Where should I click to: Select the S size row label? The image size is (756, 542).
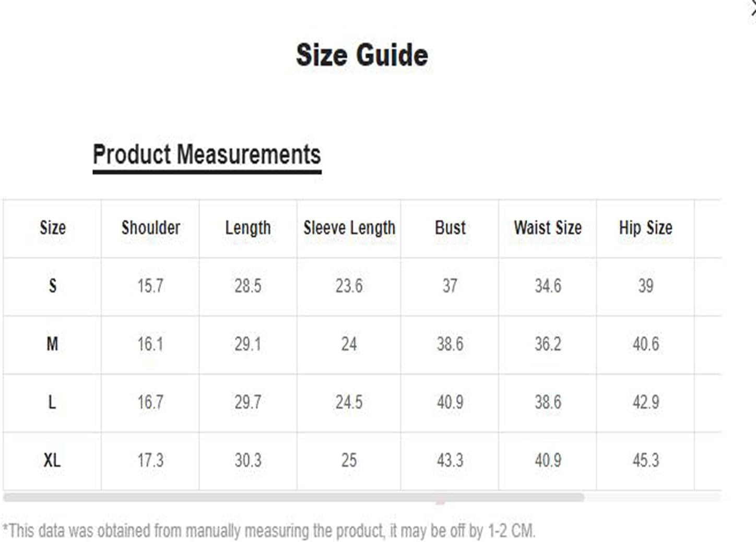click(x=52, y=286)
